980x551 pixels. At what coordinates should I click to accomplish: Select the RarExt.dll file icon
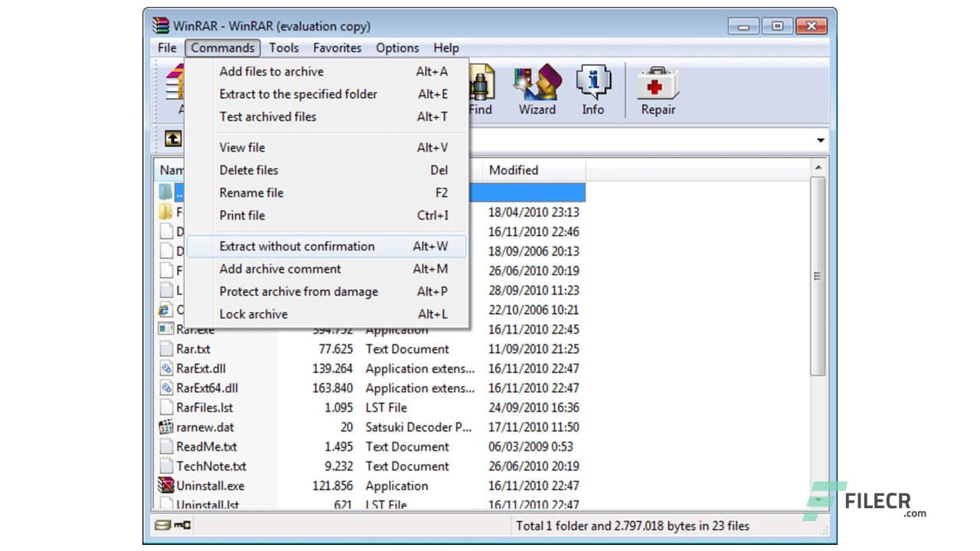coord(168,368)
